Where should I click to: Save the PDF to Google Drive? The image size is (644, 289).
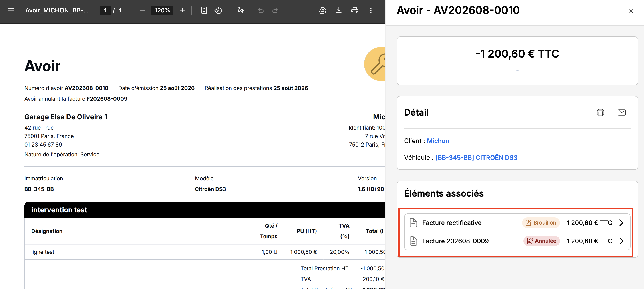pyautogui.click(x=323, y=10)
